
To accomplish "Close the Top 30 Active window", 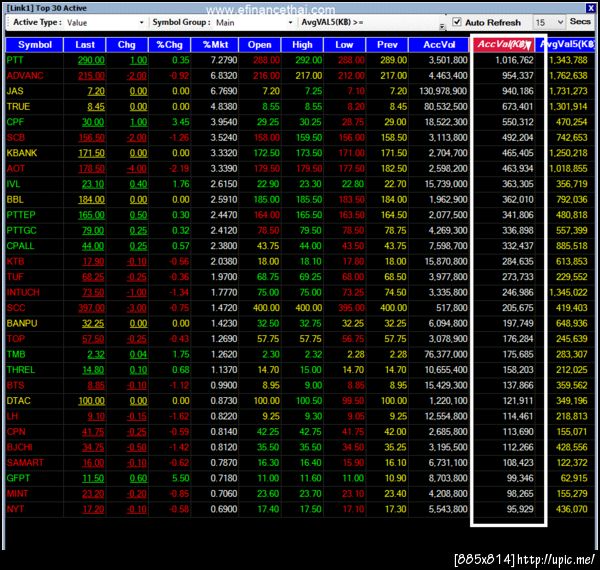I will 590,8.
